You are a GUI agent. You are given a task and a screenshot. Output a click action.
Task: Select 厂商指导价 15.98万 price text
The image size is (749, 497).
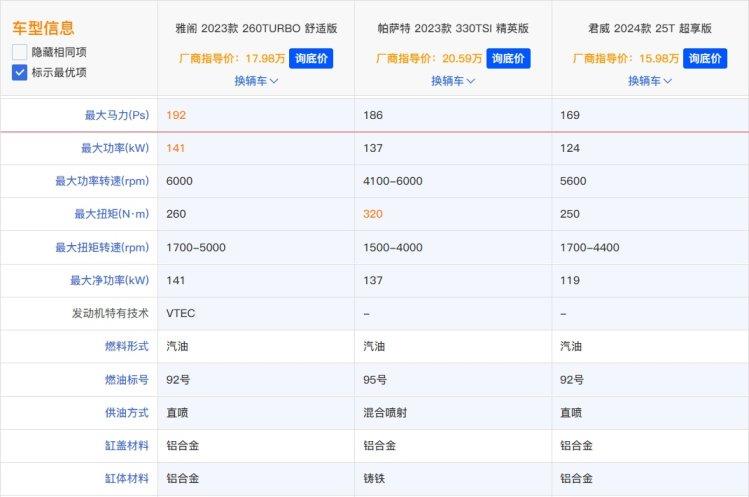[626, 58]
